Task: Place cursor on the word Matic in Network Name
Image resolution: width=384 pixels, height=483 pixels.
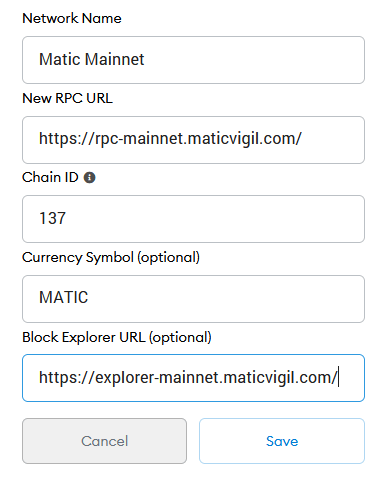Action: [60, 60]
